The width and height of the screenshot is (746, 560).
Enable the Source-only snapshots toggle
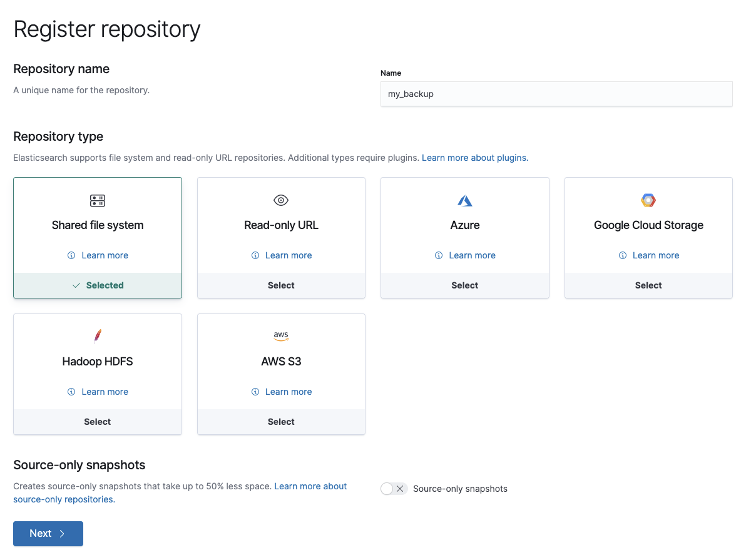click(x=394, y=489)
